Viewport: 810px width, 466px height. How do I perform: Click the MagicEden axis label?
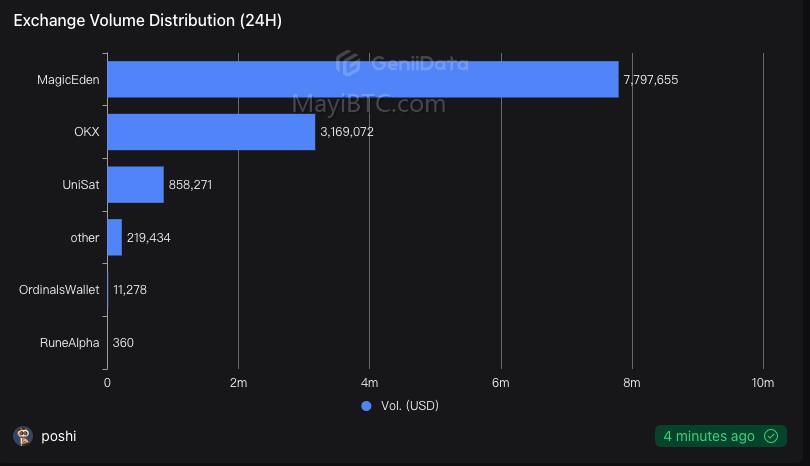tap(68, 80)
